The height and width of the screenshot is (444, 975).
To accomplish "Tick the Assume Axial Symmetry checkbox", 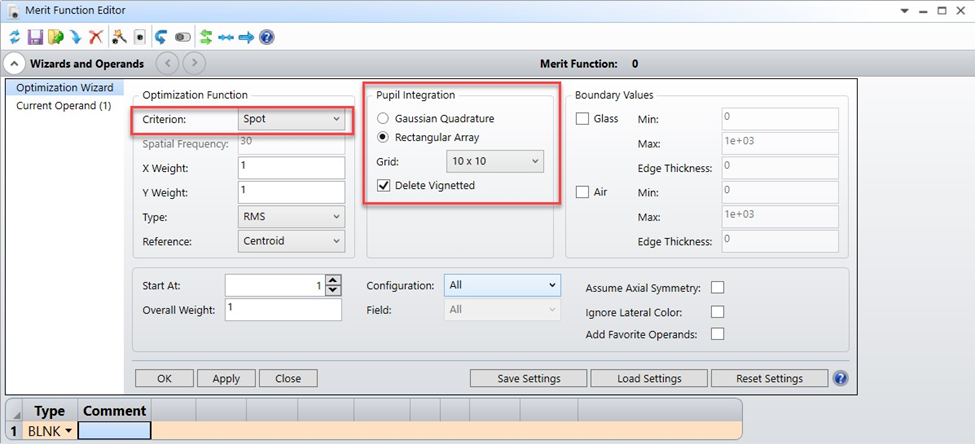I will [x=717, y=288].
